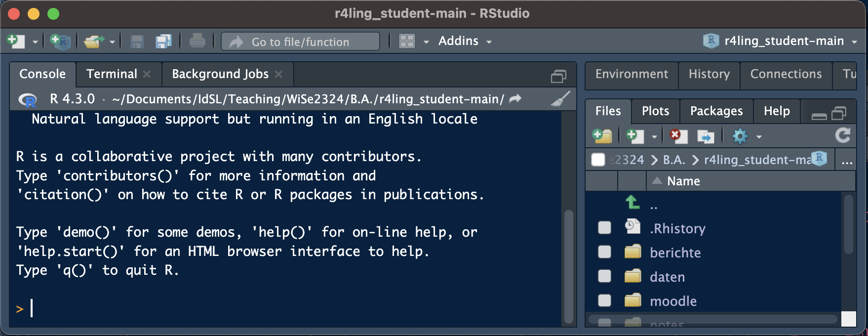
Task: Tick the checkbox next to daten
Action: click(604, 276)
